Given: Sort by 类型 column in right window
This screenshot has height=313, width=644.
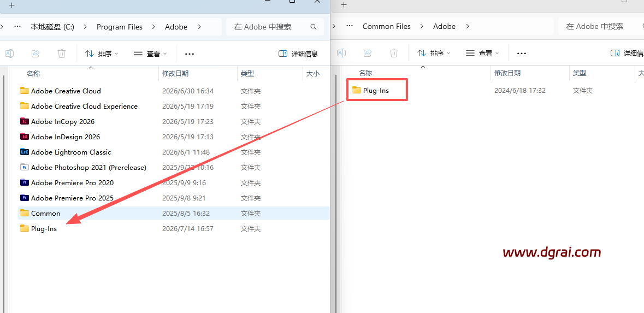Looking at the screenshot, I should coord(579,73).
